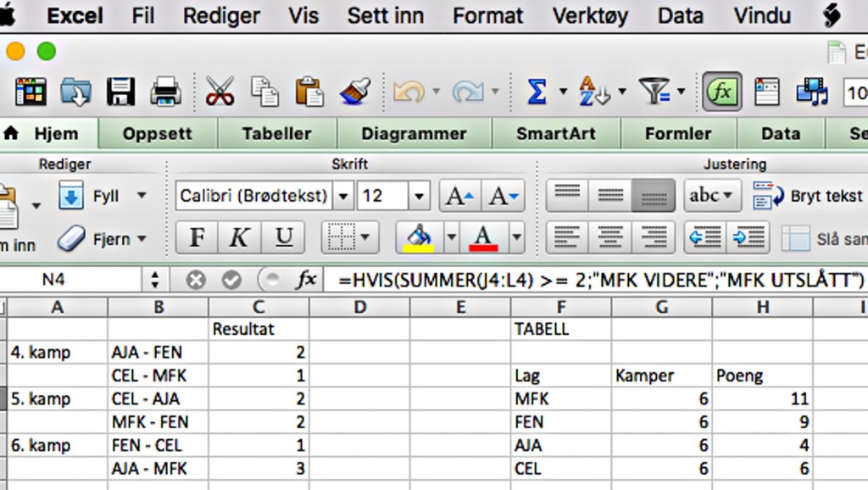Click the Filter funnel icon
Image resolution: width=868 pixels, height=490 pixels.
(x=653, y=92)
